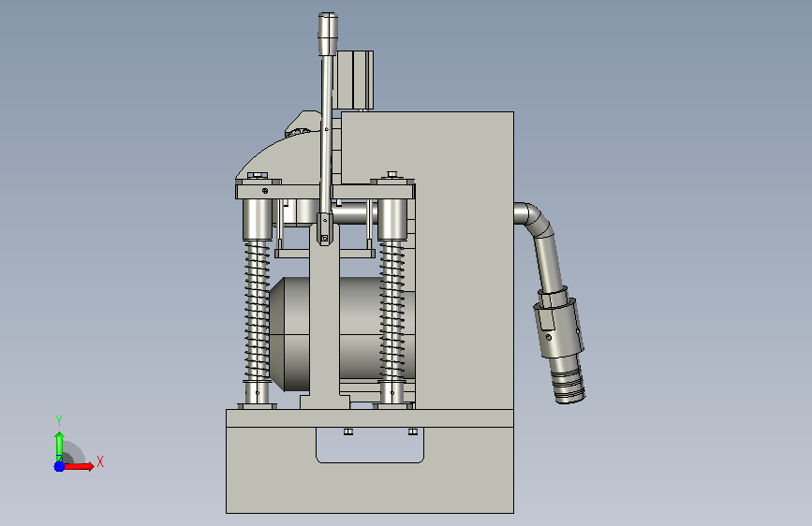Select the lever handle knob at the top
This screenshot has width=812, height=526.
click(328, 34)
